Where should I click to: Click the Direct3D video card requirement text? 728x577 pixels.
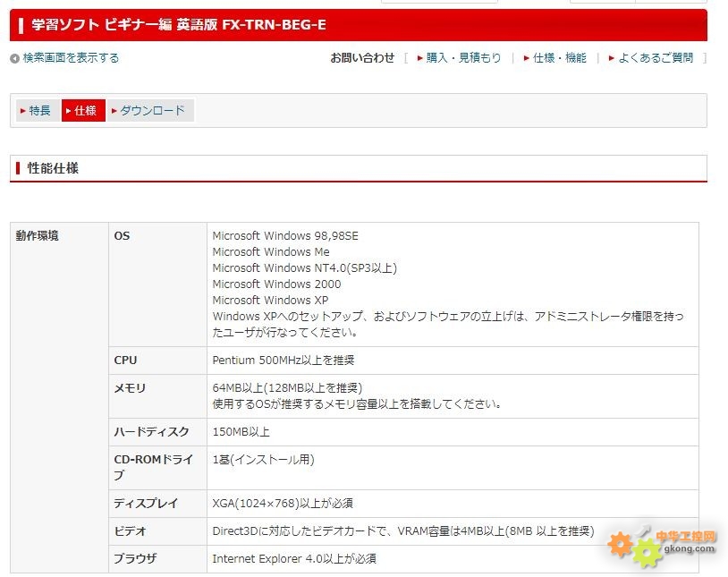point(403,531)
